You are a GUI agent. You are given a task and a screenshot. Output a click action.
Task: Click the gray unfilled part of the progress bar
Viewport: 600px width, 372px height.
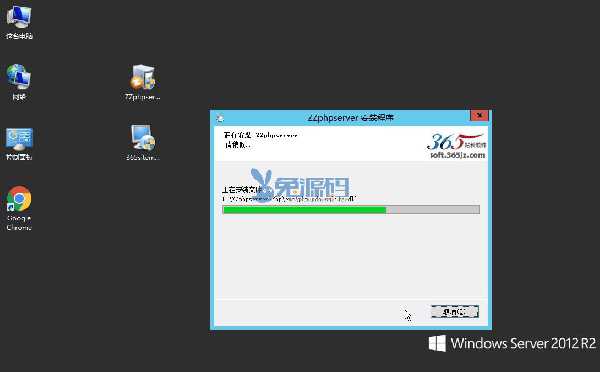[x=432, y=210]
